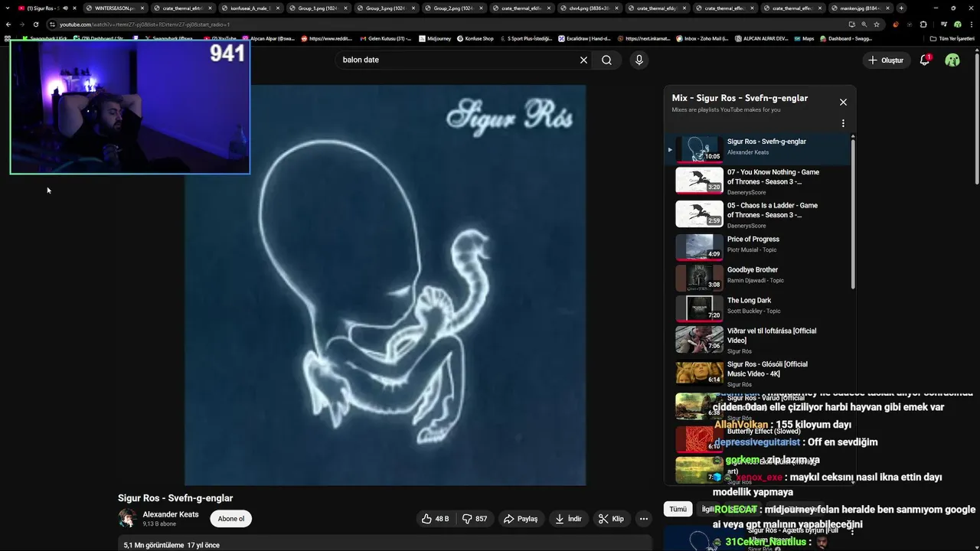The width and height of the screenshot is (980, 551).
Task: Start voice search with microphone icon
Action: pyautogui.click(x=639, y=60)
